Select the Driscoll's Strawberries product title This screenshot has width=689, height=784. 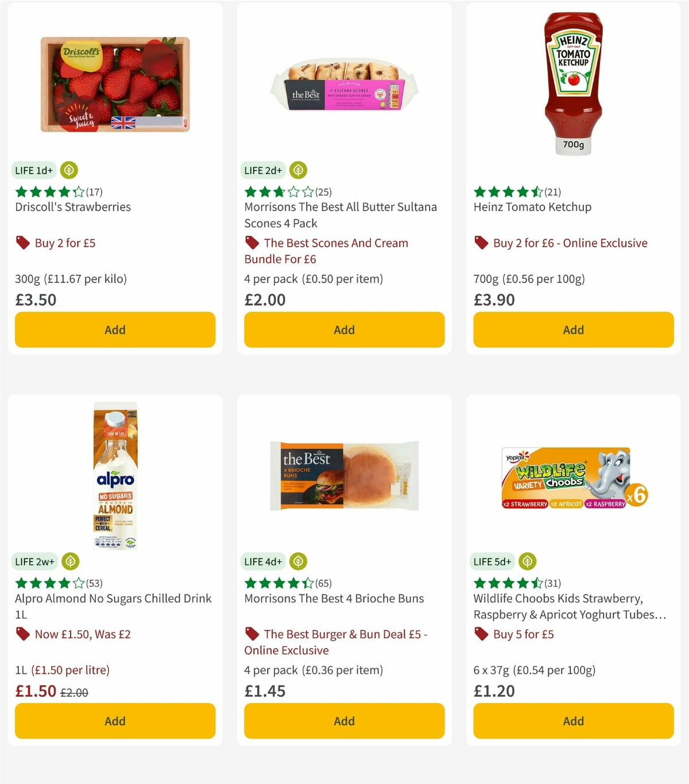click(73, 207)
